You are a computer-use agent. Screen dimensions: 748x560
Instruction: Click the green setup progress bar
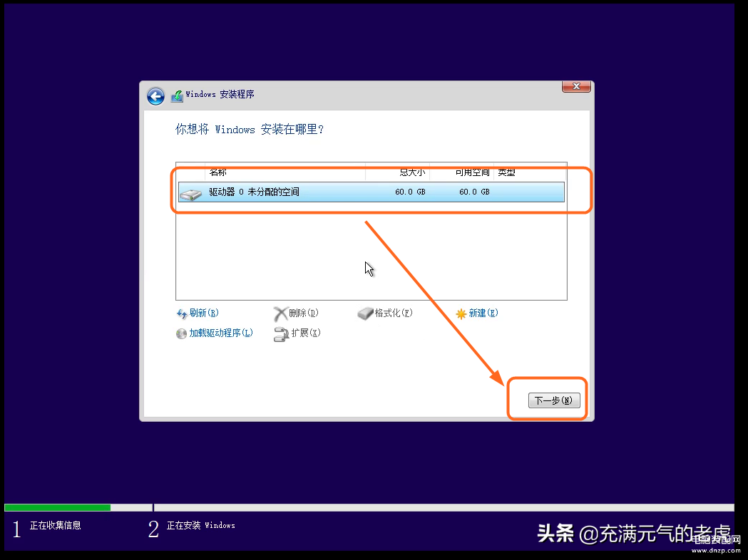(x=58, y=507)
